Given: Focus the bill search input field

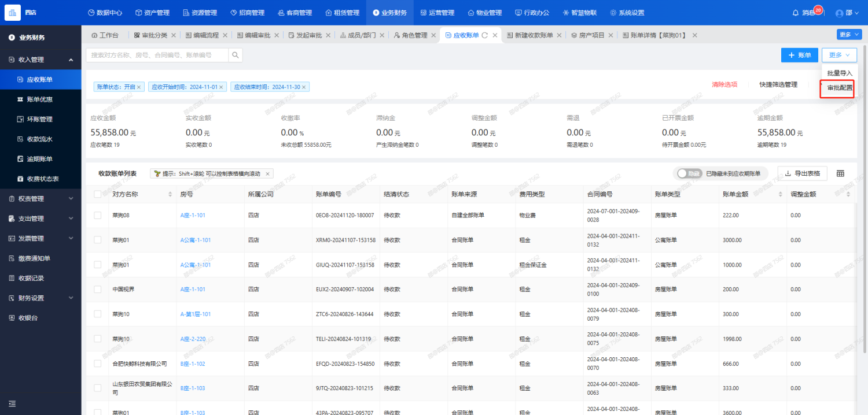Looking at the screenshot, I should click(x=157, y=55).
